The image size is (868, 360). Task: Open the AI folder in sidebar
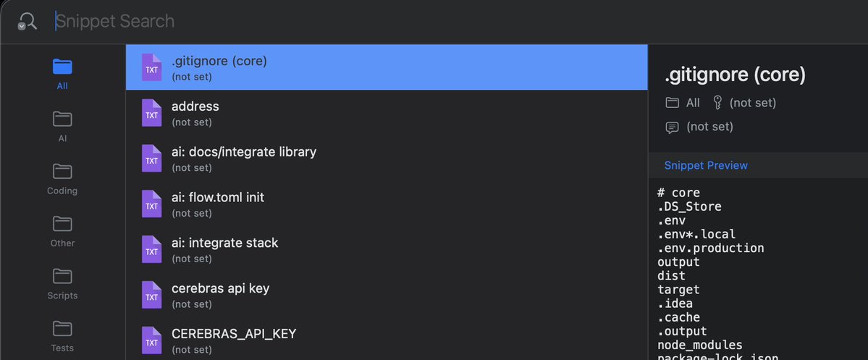click(x=62, y=120)
